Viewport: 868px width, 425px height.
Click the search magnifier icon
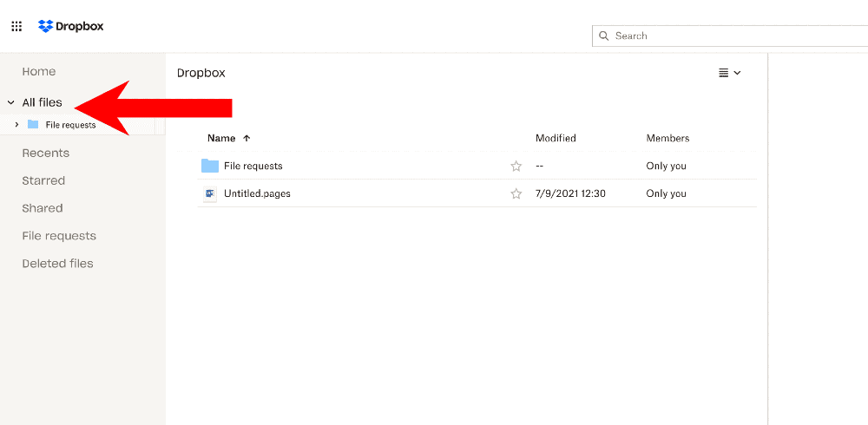[604, 36]
